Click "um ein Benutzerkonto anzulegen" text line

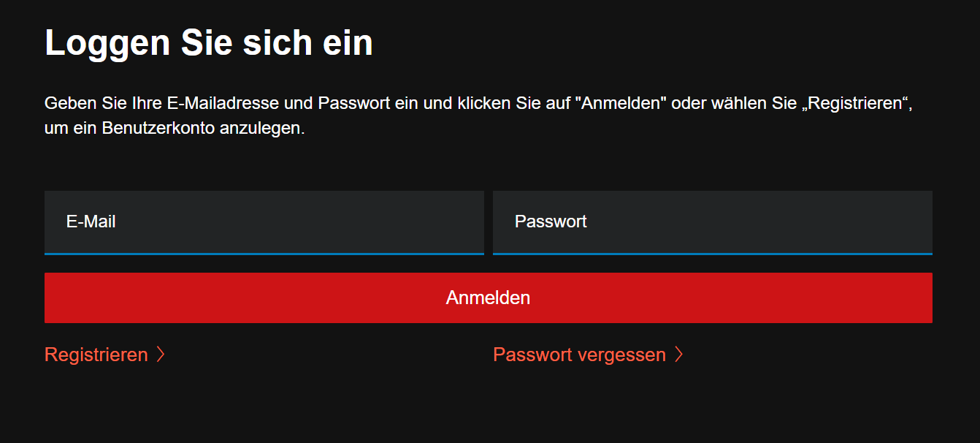[x=174, y=128]
